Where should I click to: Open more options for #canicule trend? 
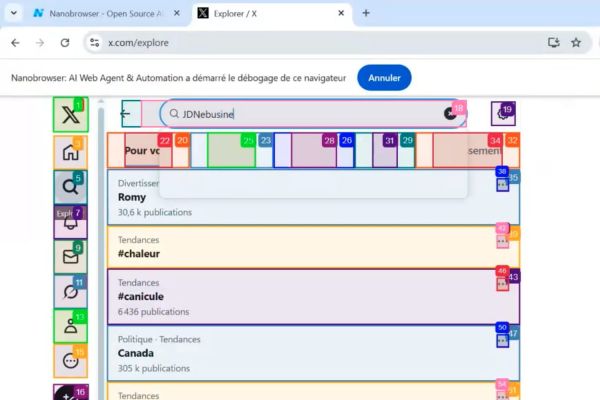[x=502, y=284]
